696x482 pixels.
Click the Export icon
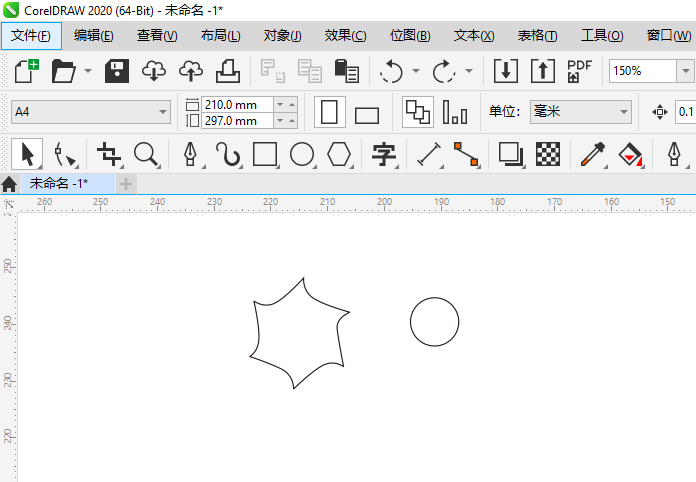coord(542,71)
